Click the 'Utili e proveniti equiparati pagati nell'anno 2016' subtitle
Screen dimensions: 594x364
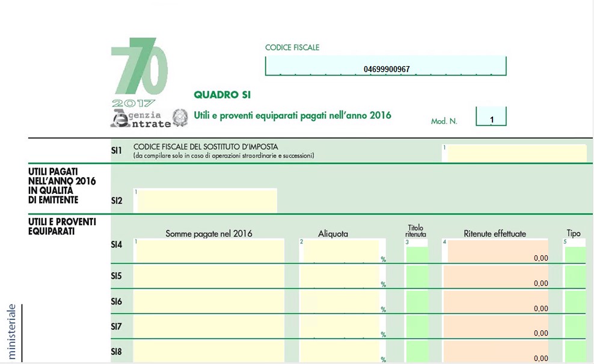coord(292,115)
